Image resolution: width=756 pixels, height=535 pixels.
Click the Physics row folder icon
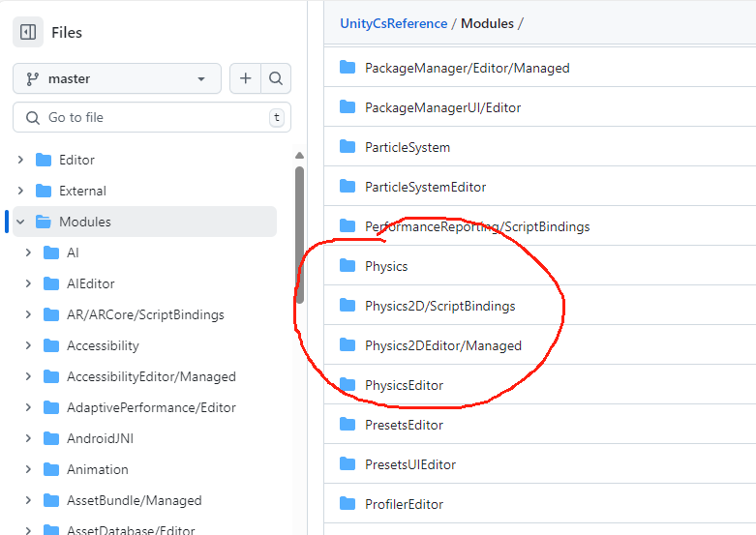tap(348, 265)
